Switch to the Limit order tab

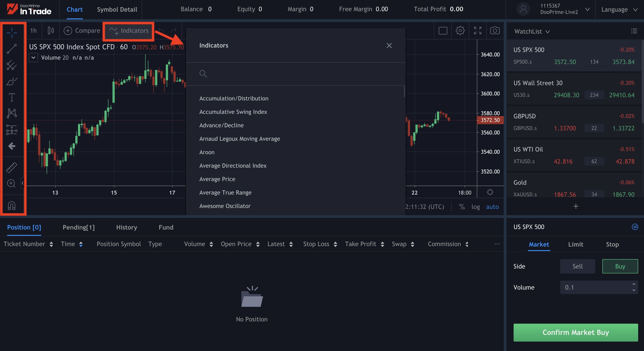(x=575, y=244)
